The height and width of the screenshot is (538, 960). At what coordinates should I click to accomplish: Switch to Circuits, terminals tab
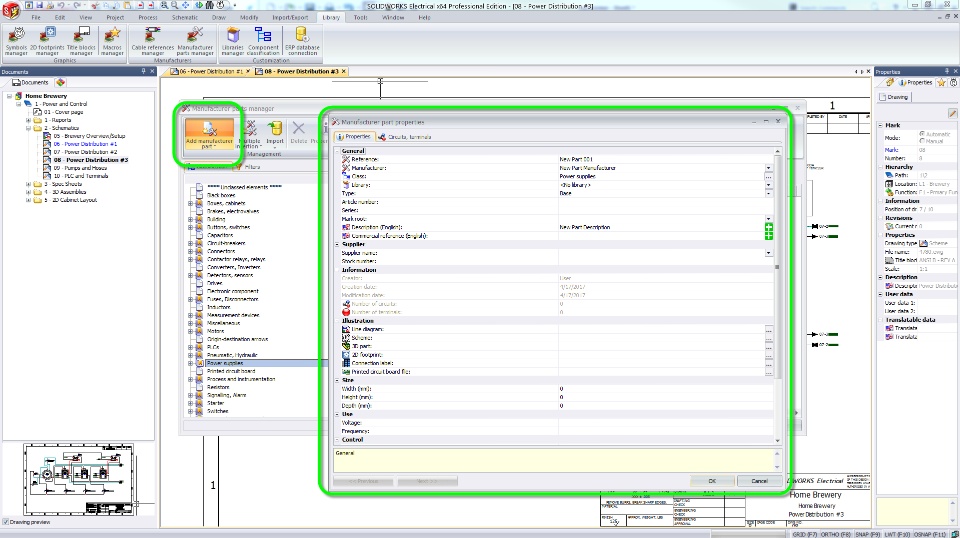(405, 137)
